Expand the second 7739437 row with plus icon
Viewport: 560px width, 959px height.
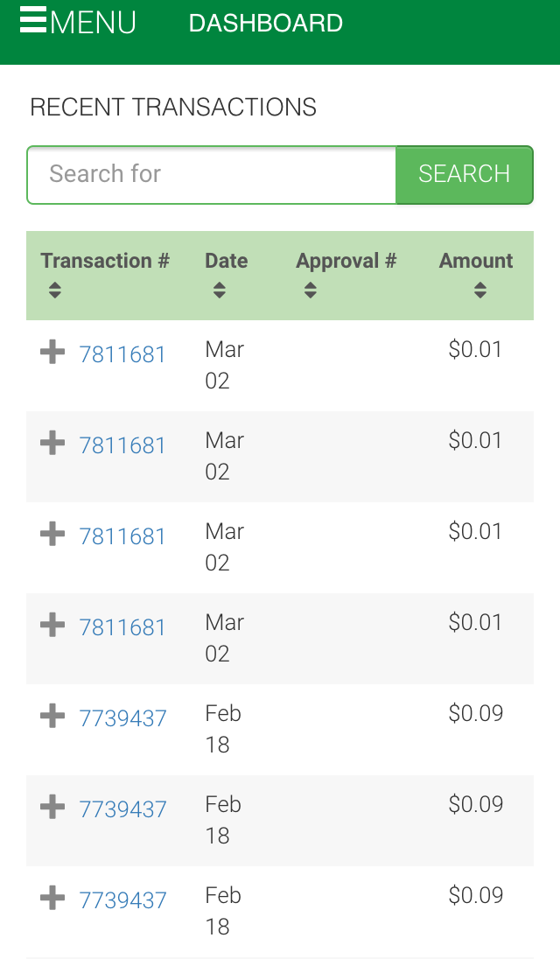click(52, 808)
